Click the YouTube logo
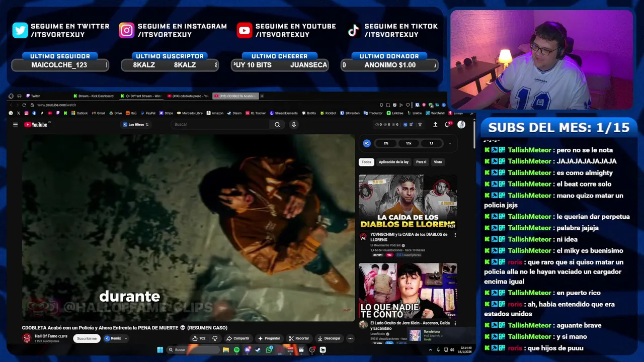644x362 pixels. (36, 125)
